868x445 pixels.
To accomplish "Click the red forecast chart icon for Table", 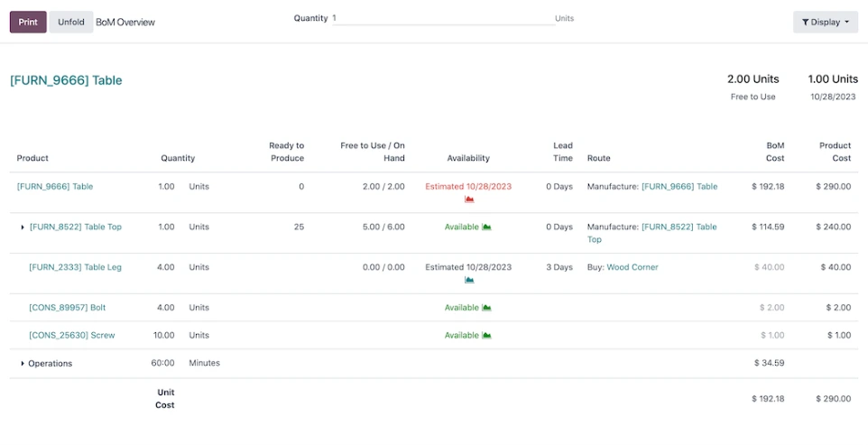I will [469, 199].
